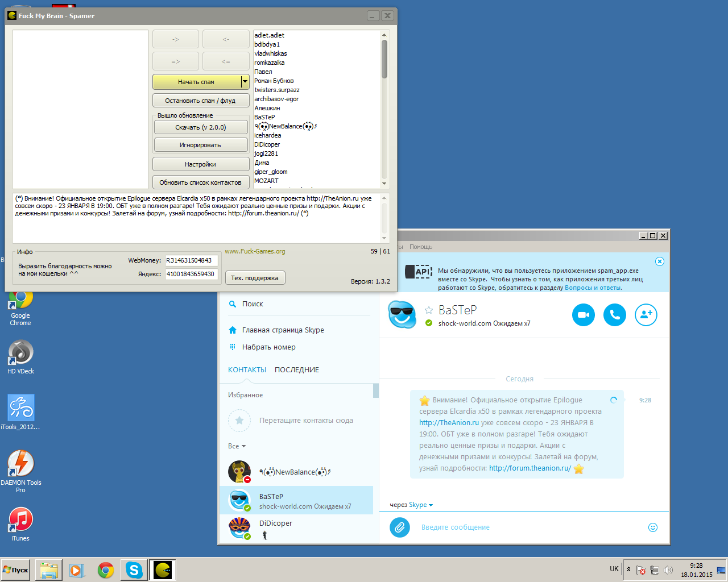Open the iTunes desktop shortcut
The height and width of the screenshot is (582, 728).
pyautogui.click(x=20, y=523)
